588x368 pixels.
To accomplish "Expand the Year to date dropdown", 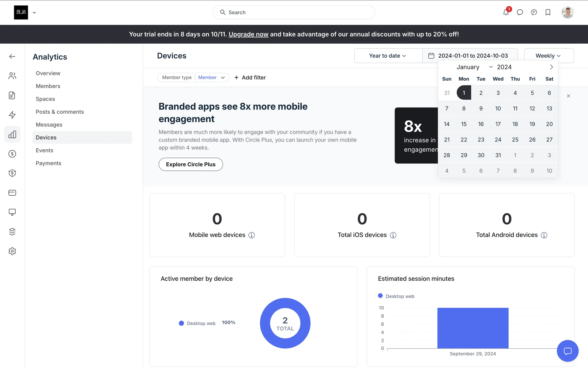I will coord(388,56).
